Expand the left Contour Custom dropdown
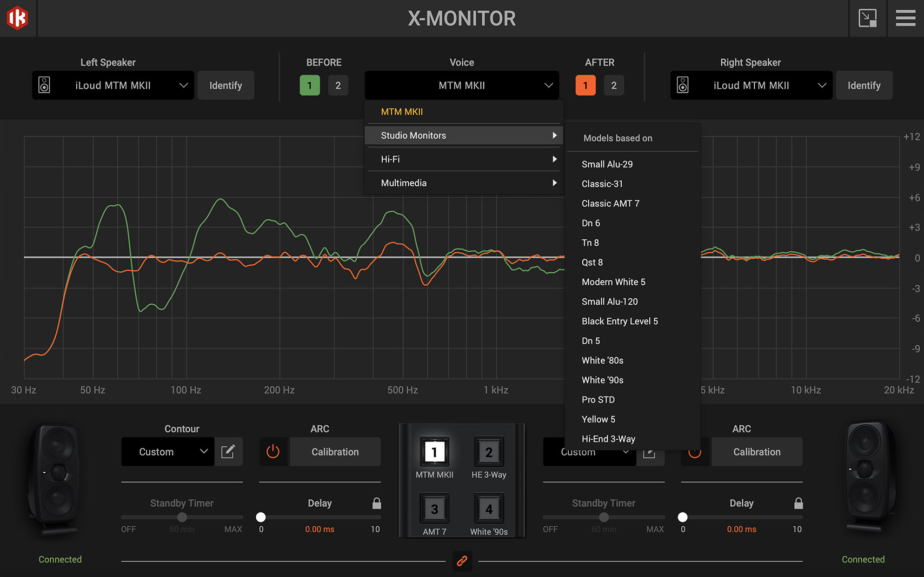924x577 pixels. click(x=168, y=452)
